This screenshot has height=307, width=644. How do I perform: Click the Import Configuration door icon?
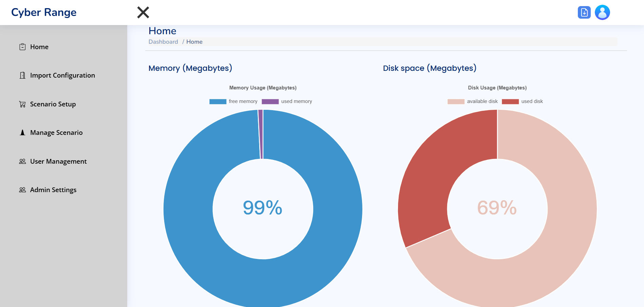22,75
